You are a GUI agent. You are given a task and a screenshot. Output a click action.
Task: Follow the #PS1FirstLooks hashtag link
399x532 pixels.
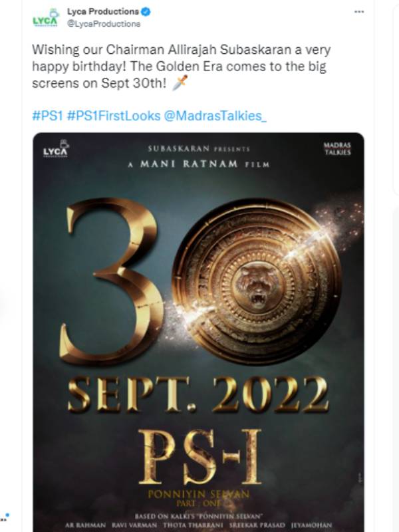pyautogui.click(x=114, y=116)
